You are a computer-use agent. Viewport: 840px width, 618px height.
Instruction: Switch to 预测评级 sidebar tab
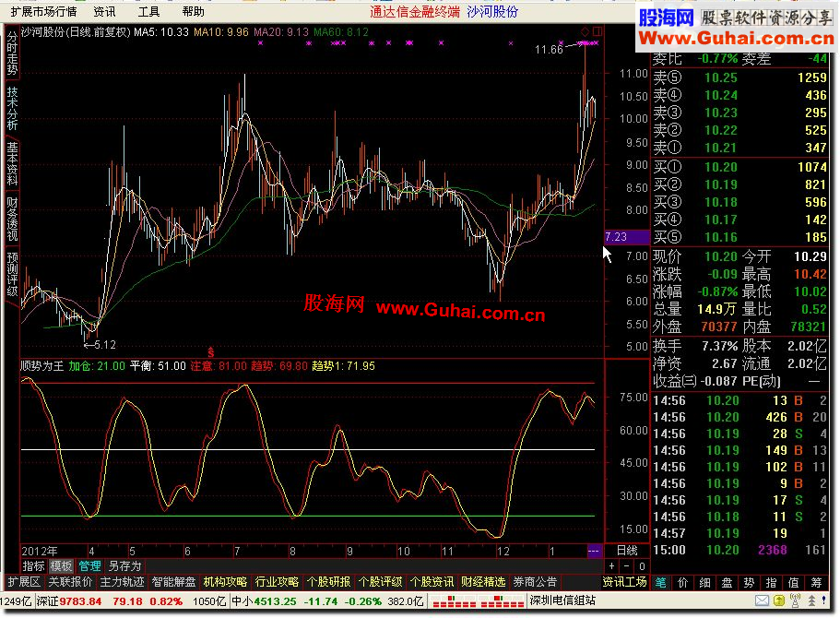click(x=12, y=274)
